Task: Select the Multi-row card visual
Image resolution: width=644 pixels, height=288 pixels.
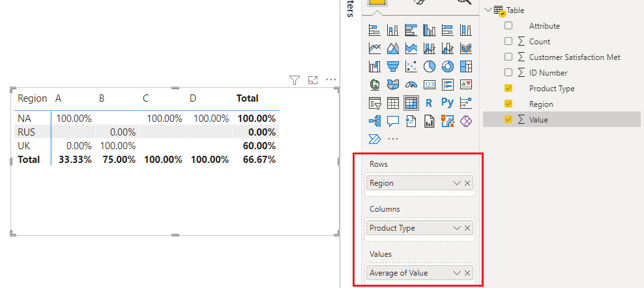Action: click(448, 85)
